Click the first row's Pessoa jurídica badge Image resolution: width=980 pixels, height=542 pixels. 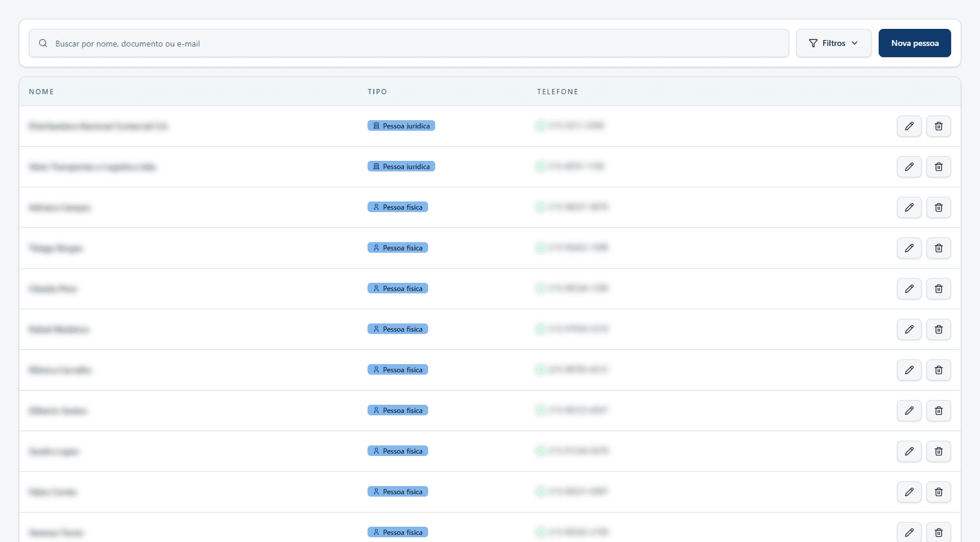401,125
